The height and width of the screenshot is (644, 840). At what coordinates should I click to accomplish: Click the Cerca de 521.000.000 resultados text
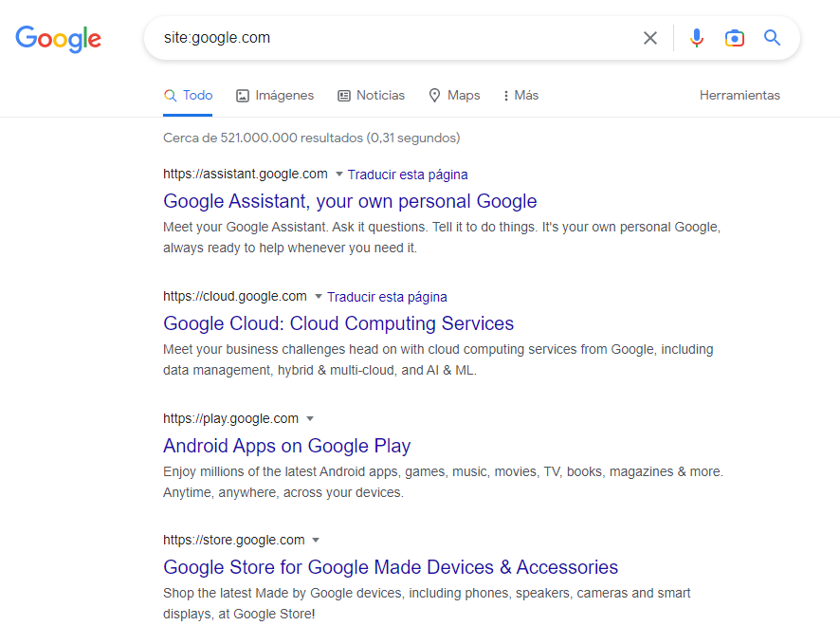point(312,138)
